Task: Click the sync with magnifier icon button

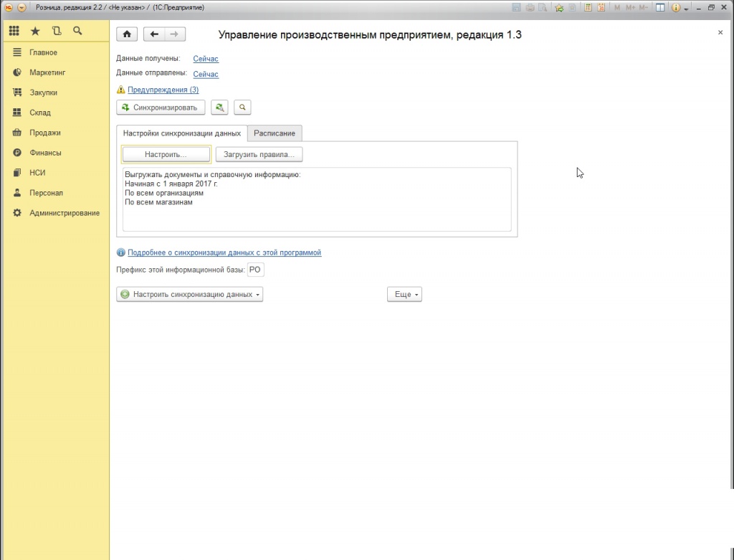Action: click(x=242, y=108)
